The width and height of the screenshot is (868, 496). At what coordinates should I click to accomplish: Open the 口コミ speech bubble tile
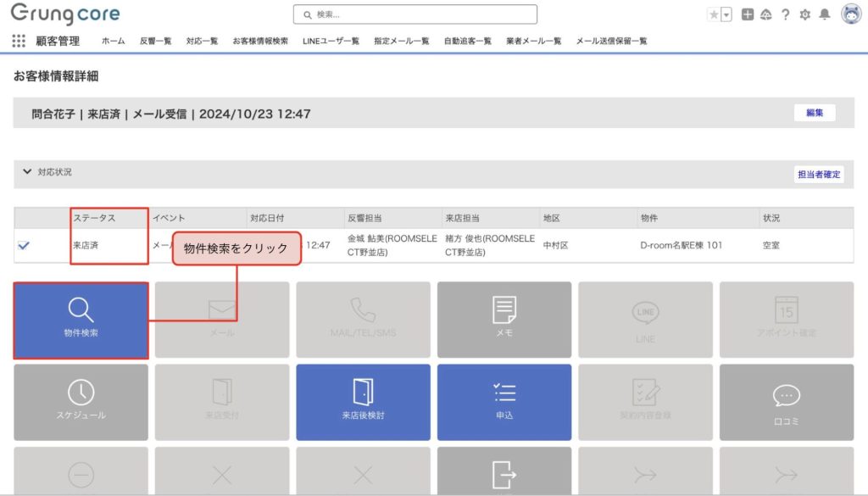pyautogui.click(x=786, y=402)
